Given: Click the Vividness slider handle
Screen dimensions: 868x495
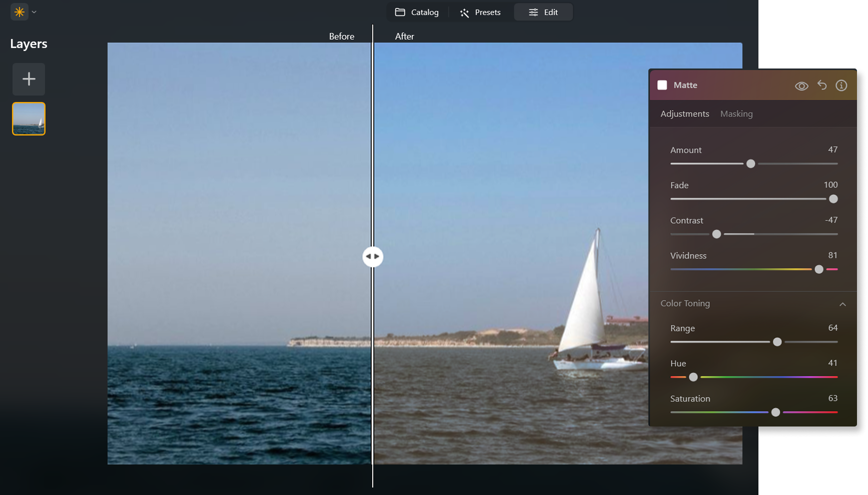Looking at the screenshot, I should point(819,269).
